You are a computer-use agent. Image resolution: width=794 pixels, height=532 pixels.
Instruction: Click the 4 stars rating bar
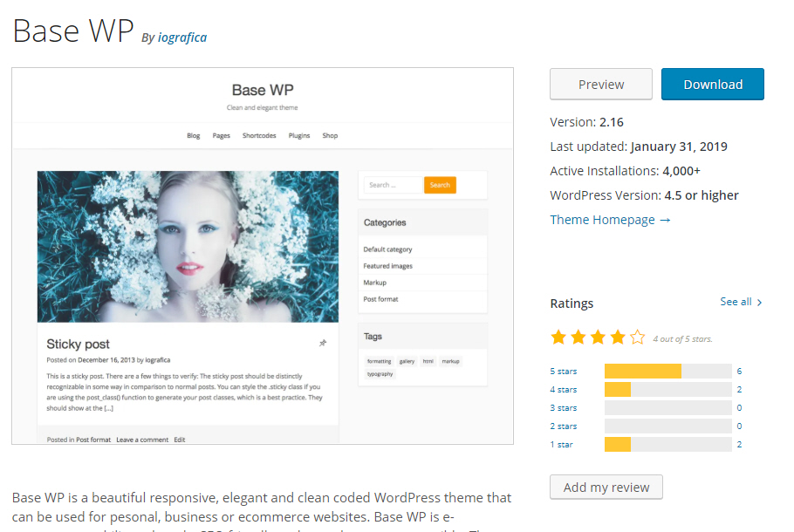point(667,389)
